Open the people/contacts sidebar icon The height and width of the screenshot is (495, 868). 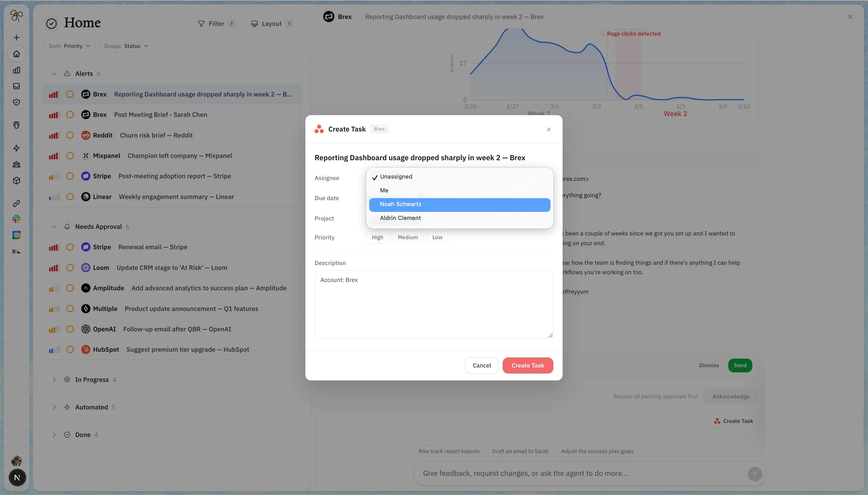click(x=16, y=165)
